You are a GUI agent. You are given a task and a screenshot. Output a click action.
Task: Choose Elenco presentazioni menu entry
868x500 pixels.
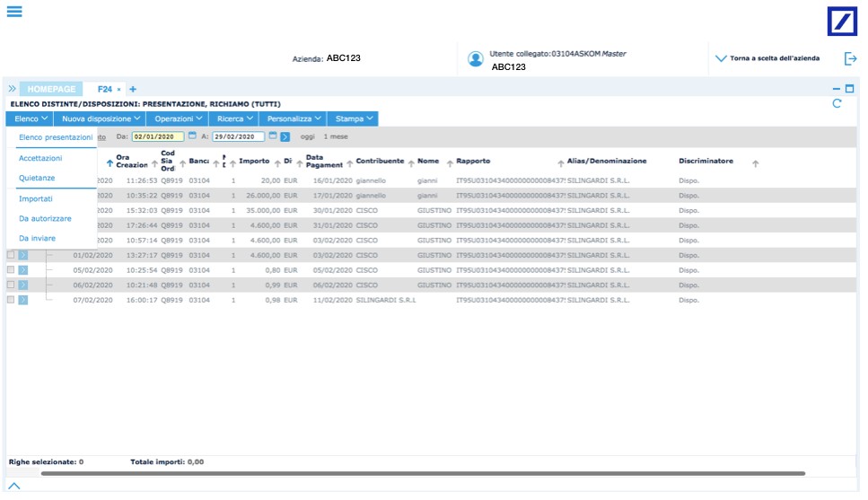(56, 137)
